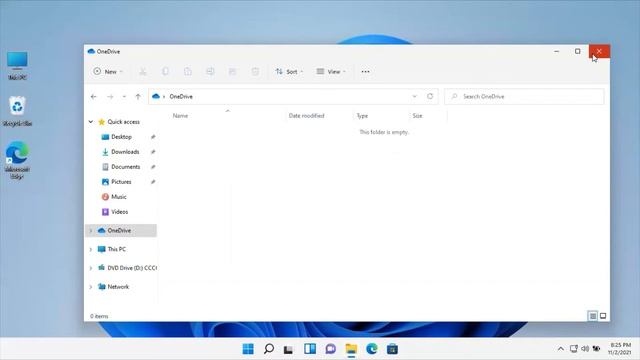
Task: Open Pictures in Quick access
Action: click(121, 182)
